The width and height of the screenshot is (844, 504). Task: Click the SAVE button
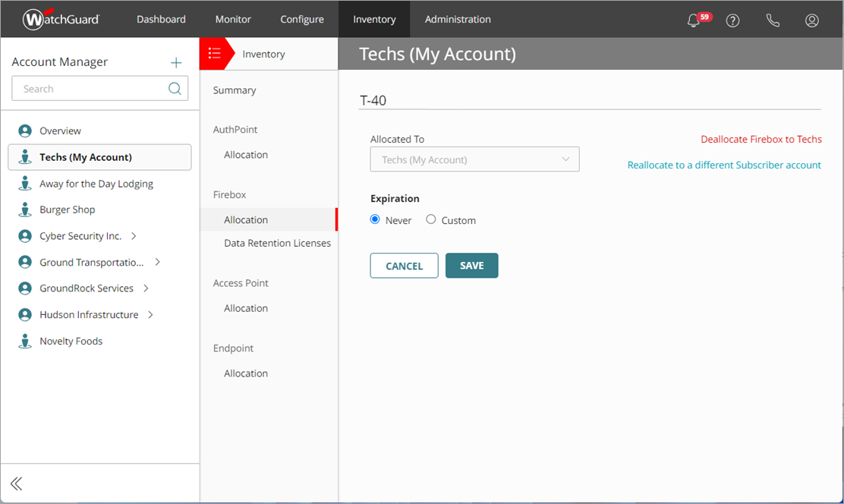click(471, 265)
